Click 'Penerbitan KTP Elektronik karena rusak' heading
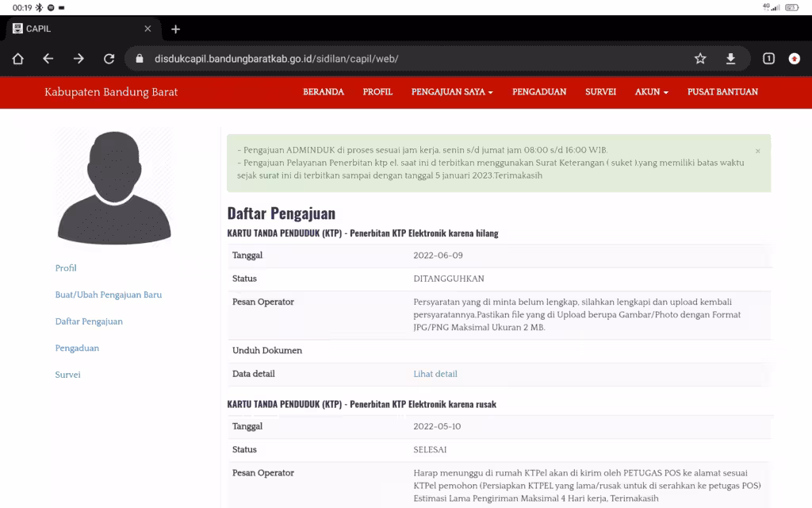Screen dimensions: 812x508 [x=423, y=404]
